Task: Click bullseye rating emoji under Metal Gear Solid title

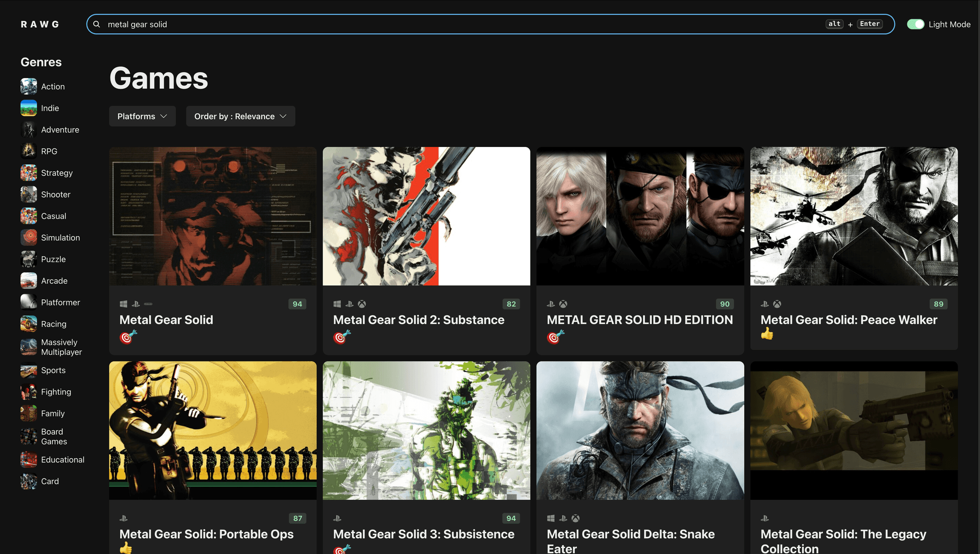Action: click(x=128, y=337)
